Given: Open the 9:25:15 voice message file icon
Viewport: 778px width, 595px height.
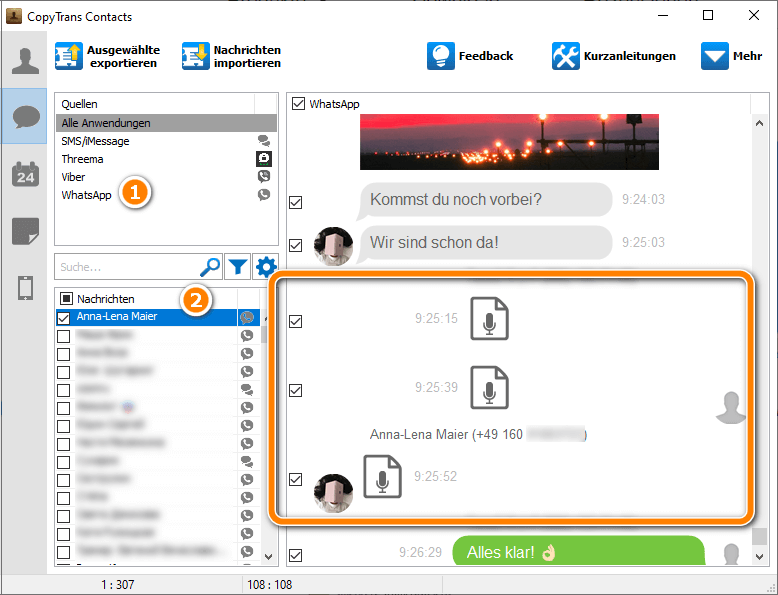Looking at the screenshot, I should (x=489, y=318).
